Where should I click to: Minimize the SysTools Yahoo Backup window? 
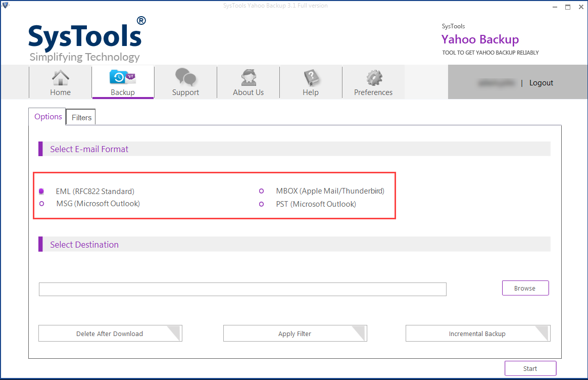555,7
